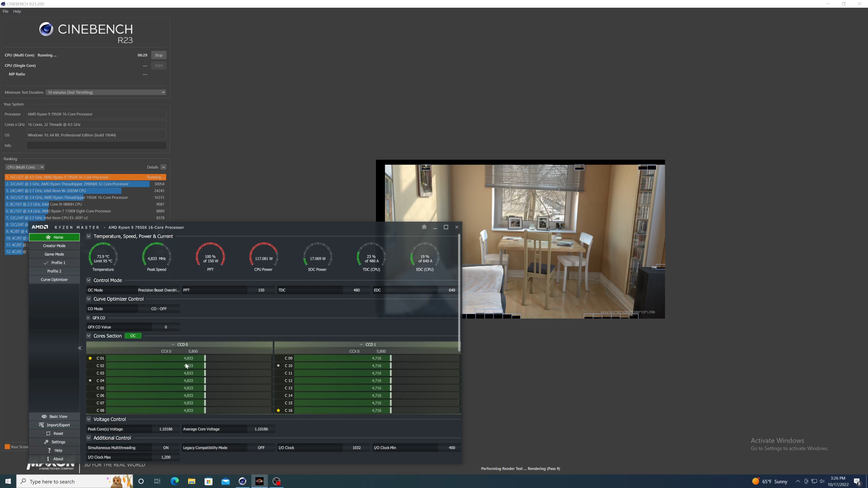
Task: Collapse the Cores Section expander
Action: (89, 336)
